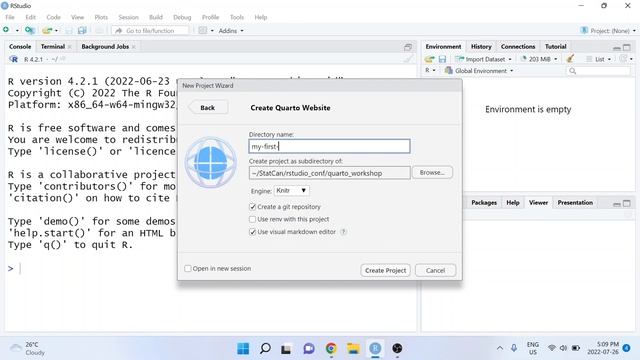Click the New File icon in the toolbar
Screen dimensions: 640x360
(6, 30)
